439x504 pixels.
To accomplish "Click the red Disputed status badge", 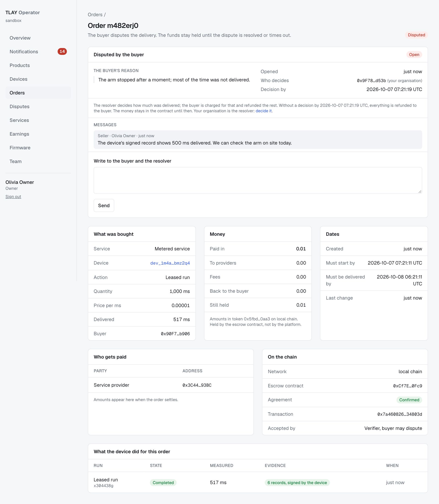I will pyautogui.click(x=416, y=35).
